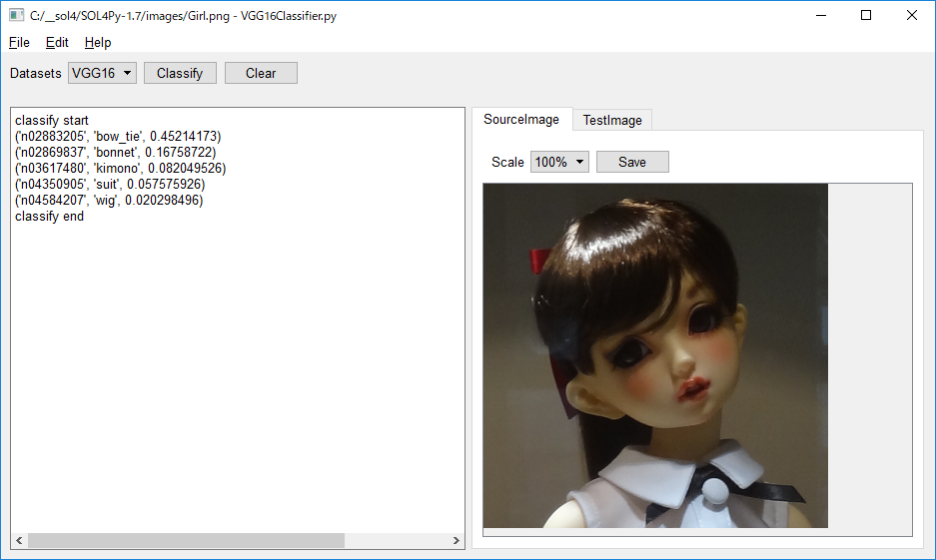Click the Save button

pyautogui.click(x=632, y=162)
